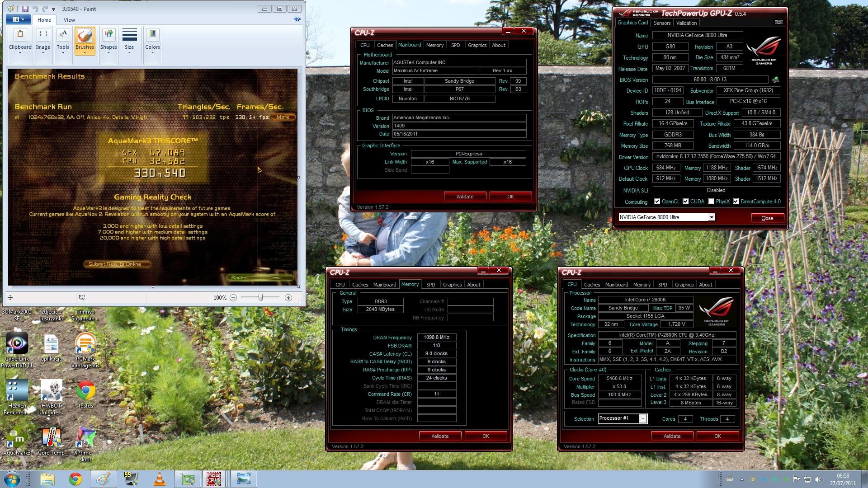Click the Windows Start button
The width and height of the screenshot is (868, 488).
click(x=12, y=479)
